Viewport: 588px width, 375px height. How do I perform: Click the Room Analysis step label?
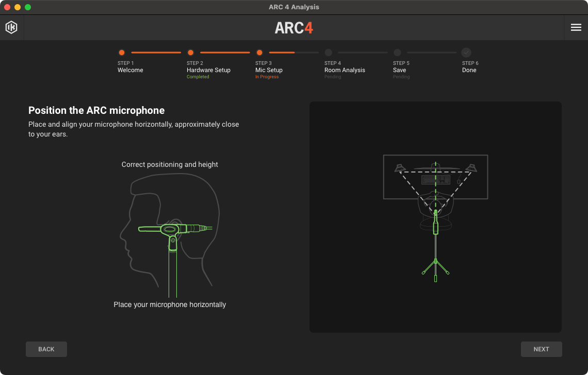tap(345, 70)
